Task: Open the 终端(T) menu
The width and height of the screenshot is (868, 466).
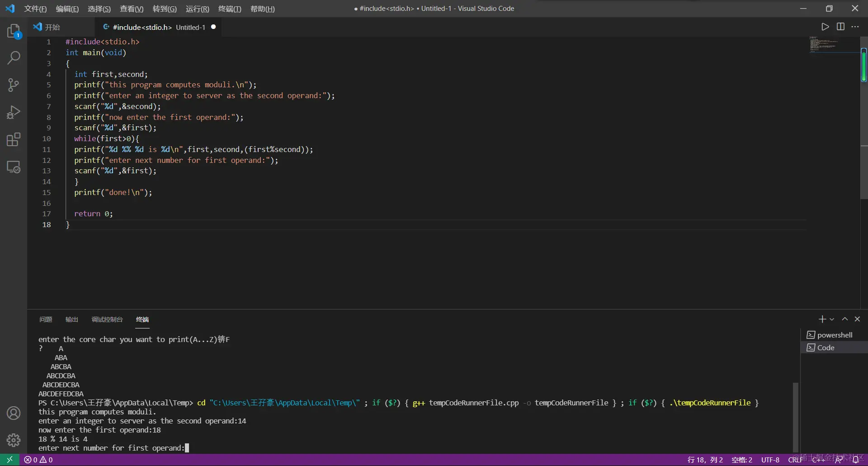Action: [x=230, y=9]
